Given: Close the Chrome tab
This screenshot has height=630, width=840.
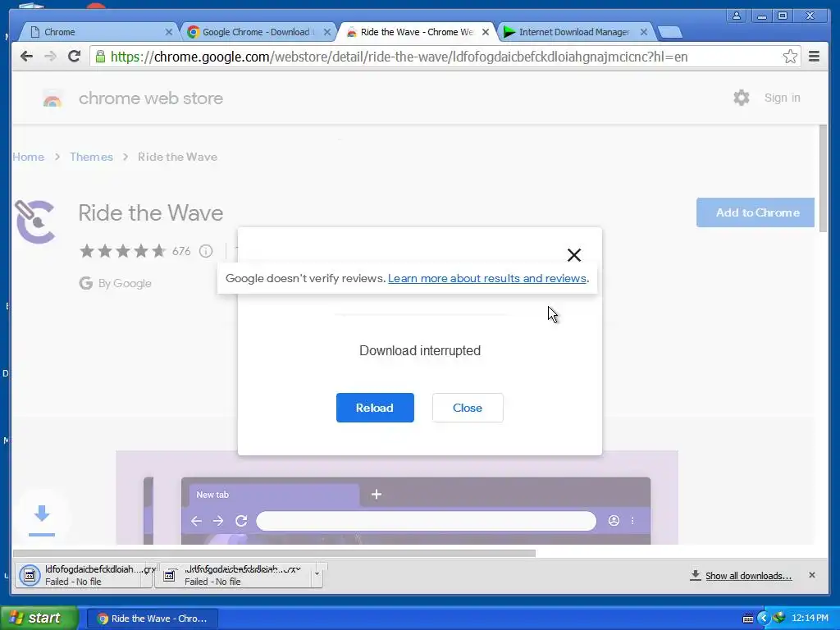Looking at the screenshot, I should [169, 32].
